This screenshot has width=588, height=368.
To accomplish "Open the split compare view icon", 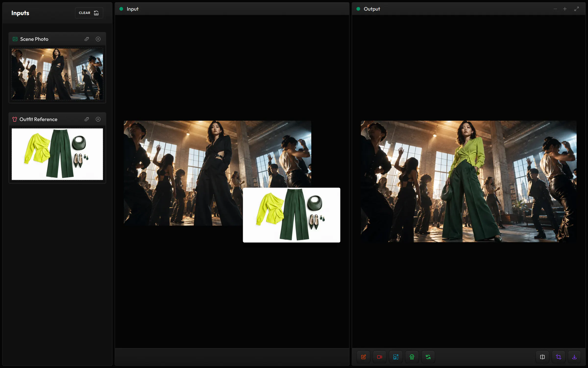I will click(542, 357).
